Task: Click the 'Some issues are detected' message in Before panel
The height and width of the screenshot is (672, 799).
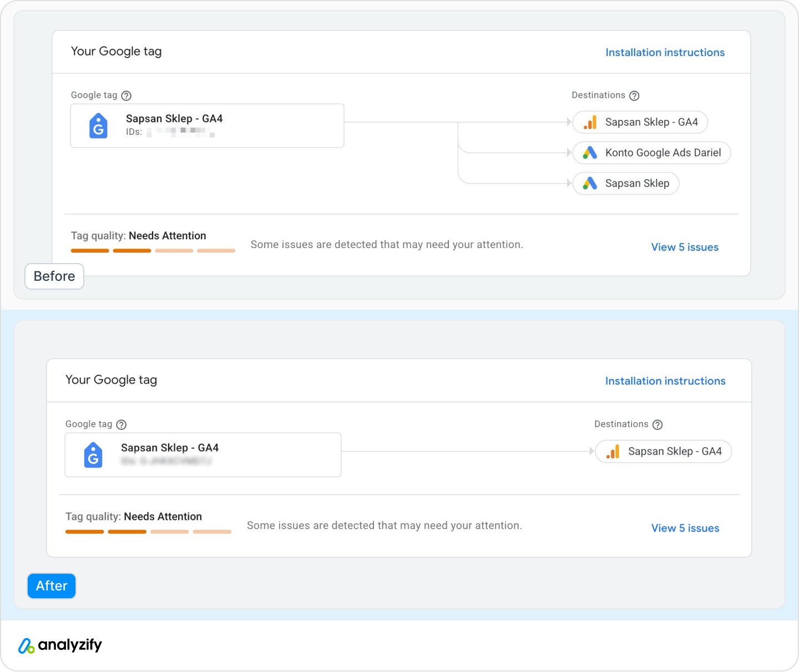Action: click(387, 245)
